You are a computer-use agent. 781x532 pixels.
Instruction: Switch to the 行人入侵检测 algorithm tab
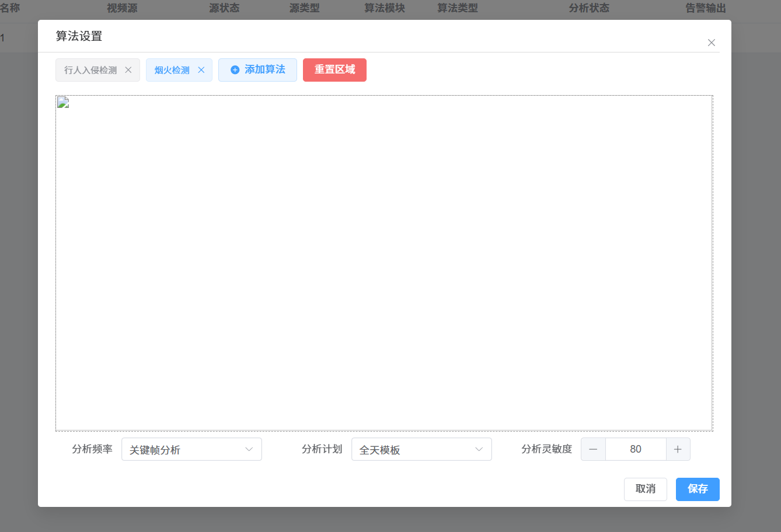90,70
